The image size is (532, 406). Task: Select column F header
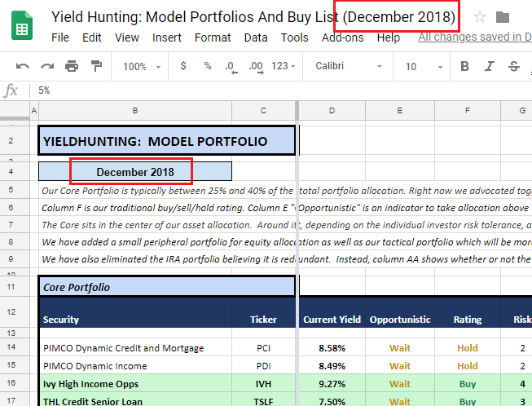coord(468,110)
